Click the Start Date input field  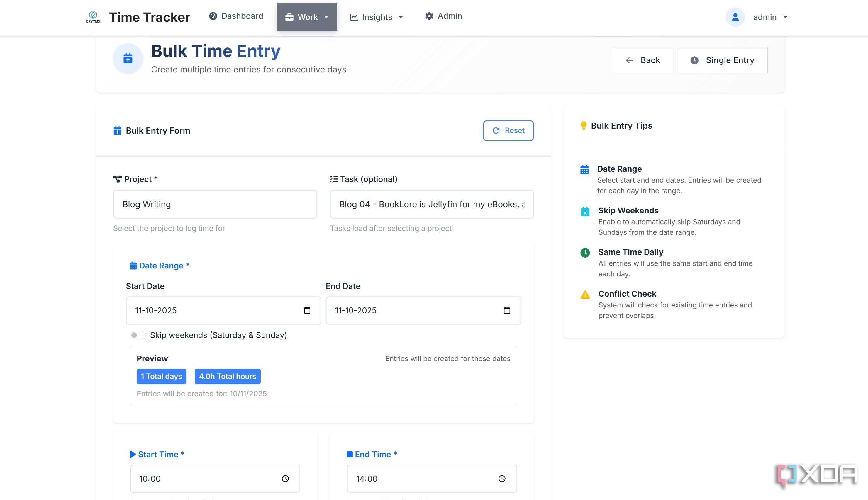[223, 310]
